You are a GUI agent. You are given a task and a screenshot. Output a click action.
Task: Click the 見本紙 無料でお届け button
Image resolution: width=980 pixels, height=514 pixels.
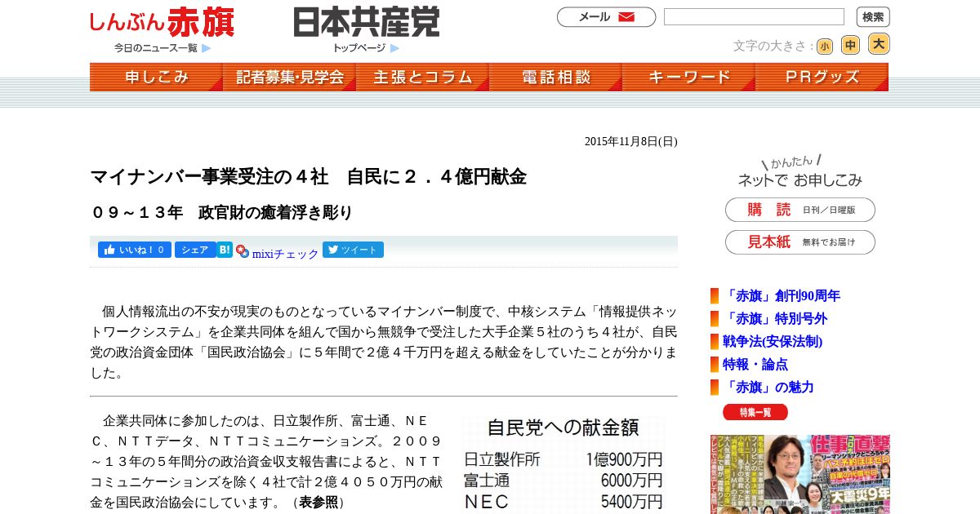coord(800,242)
